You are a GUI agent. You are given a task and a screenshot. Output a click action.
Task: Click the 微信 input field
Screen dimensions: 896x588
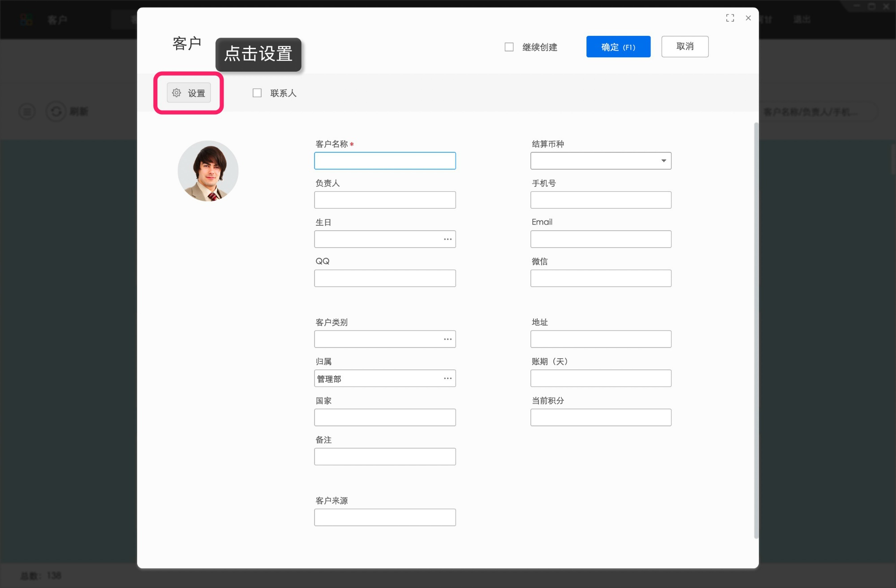tap(601, 278)
